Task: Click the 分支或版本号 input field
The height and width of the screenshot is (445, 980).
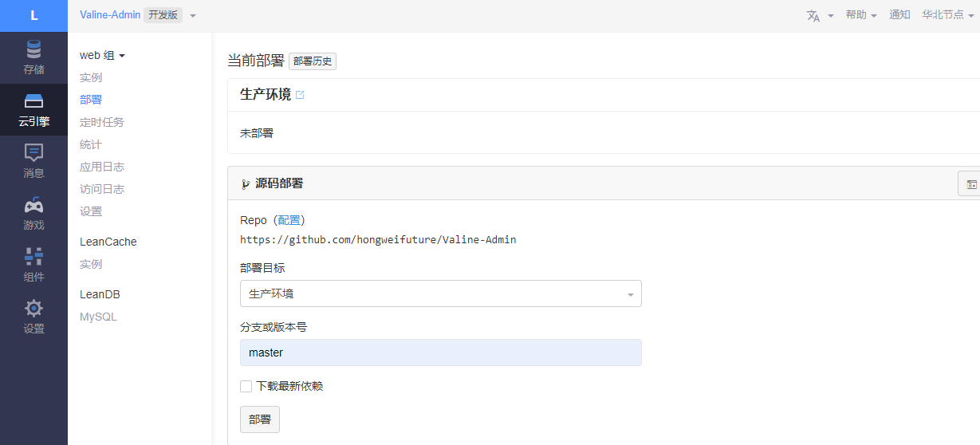Action: click(x=440, y=352)
